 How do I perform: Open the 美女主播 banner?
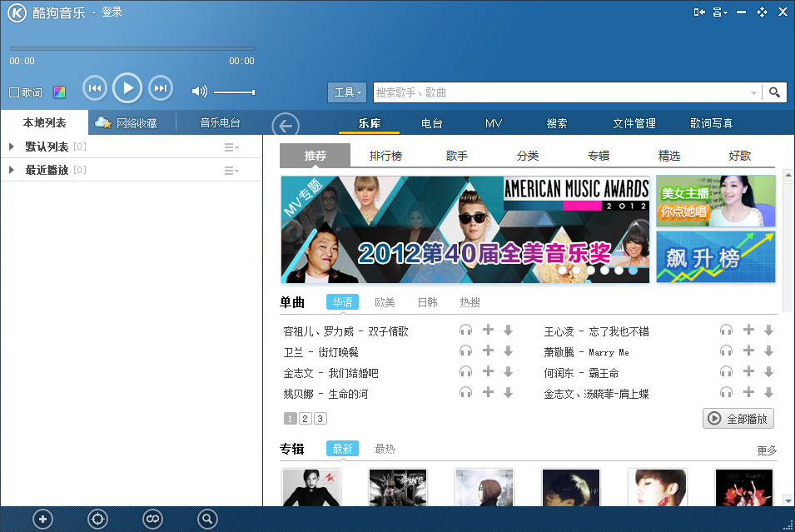[x=715, y=201]
